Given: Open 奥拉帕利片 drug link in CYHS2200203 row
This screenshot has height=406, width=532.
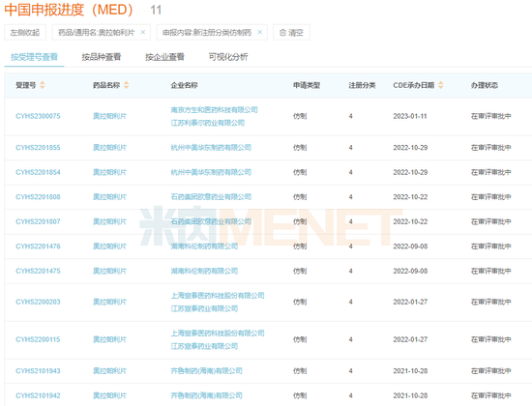Looking at the screenshot, I should pos(110,302).
